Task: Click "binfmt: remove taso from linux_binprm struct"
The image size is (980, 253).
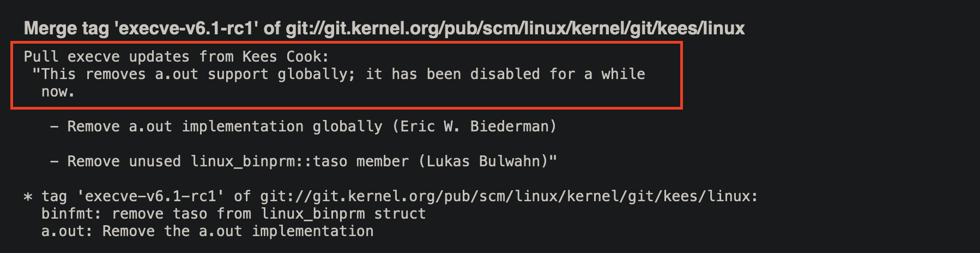Action: click(233, 214)
